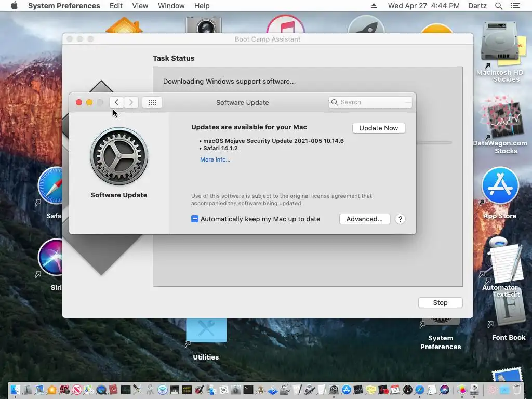Open the View menu
The width and height of the screenshot is (532, 399).
click(140, 6)
